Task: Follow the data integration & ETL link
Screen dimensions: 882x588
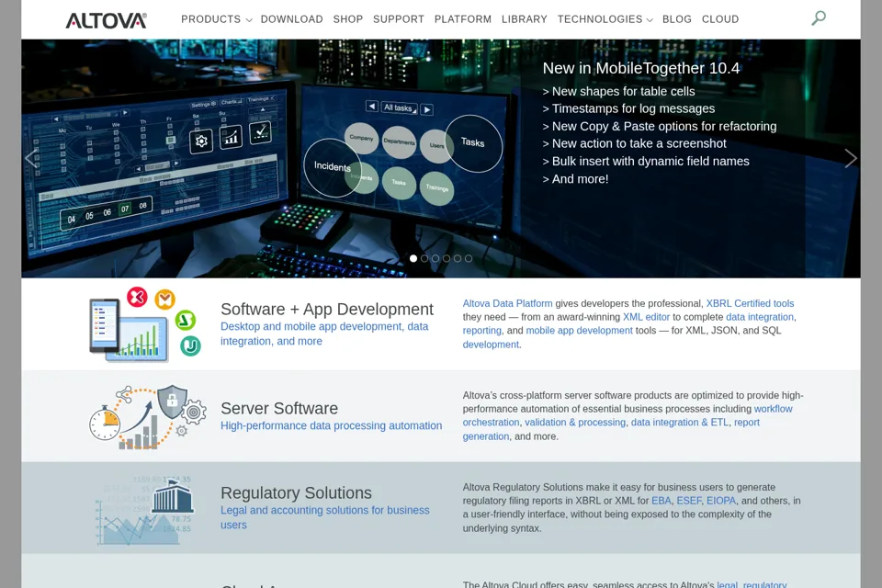Action: (x=680, y=422)
